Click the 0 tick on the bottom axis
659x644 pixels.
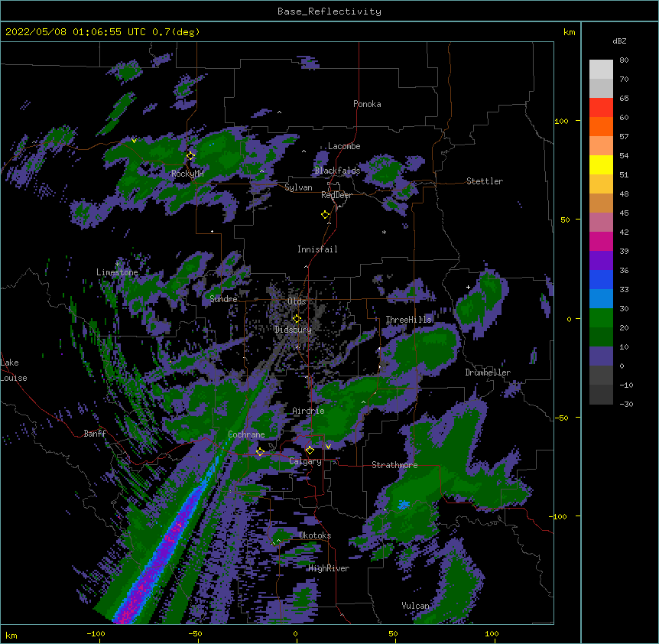pos(295,633)
